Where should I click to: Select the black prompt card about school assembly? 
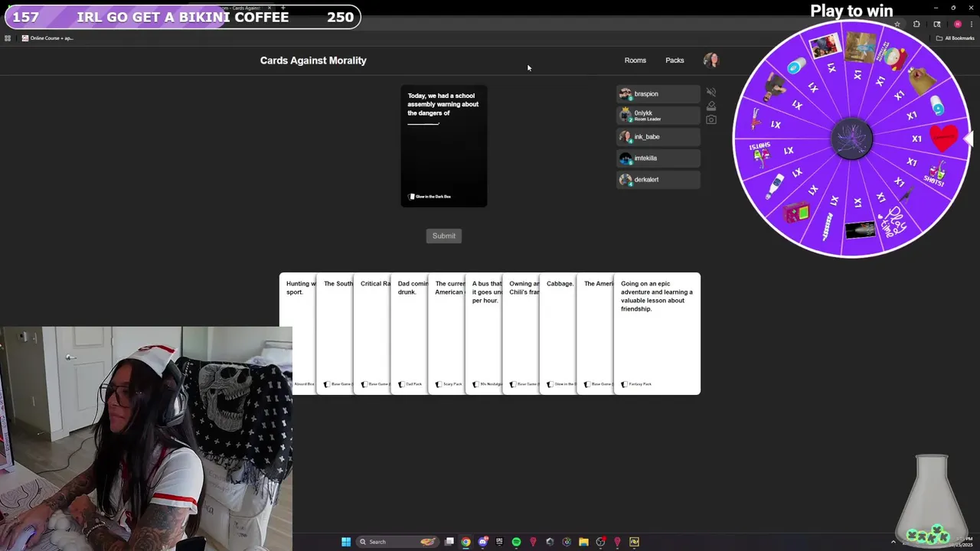tap(444, 146)
